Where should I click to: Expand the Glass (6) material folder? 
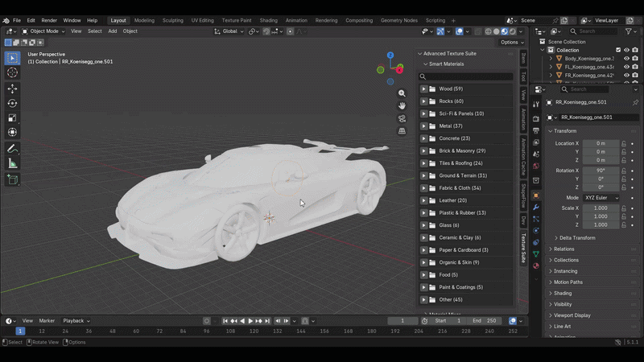coord(424,225)
